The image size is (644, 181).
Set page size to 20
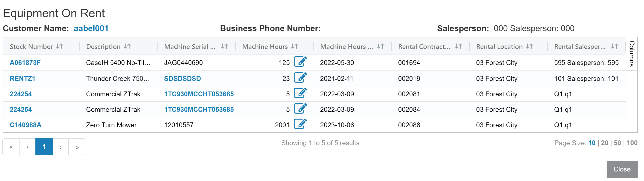(x=605, y=143)
